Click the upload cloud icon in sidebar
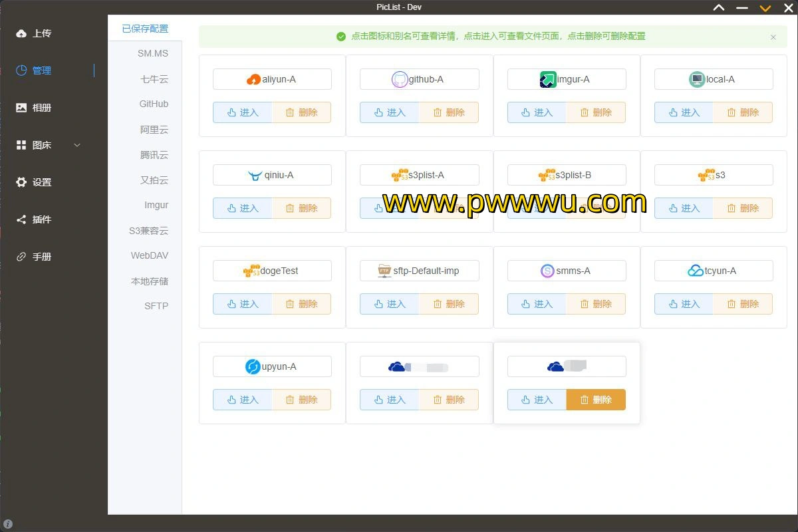This screenshot has width=798, height=532. point(21,33)
